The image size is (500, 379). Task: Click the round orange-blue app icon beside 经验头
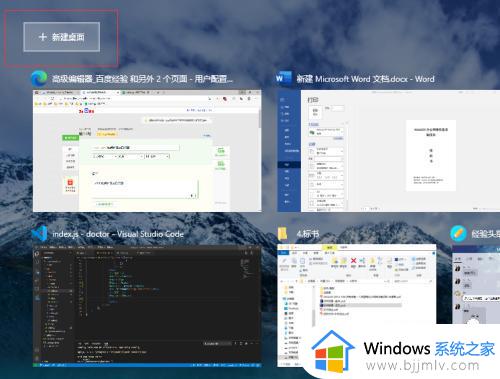(x=458, y=234)
